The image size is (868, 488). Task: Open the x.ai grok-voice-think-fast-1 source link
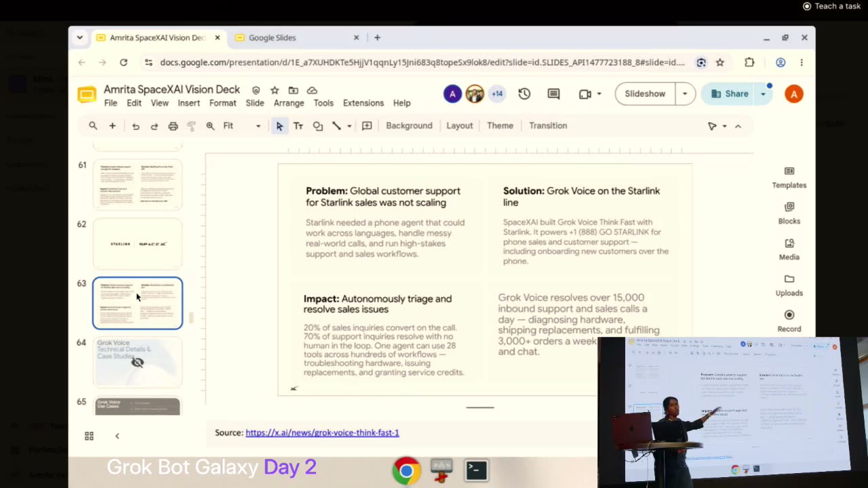[x=322, y=432]
